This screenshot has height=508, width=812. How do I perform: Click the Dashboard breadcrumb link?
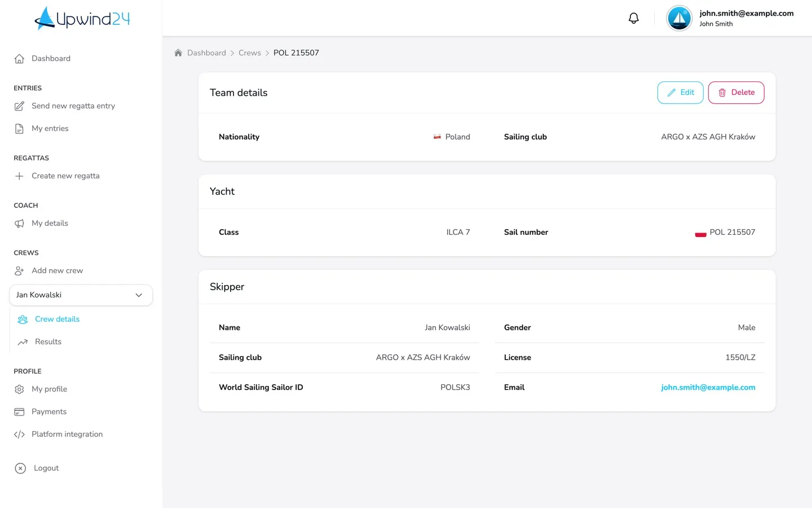pyautogui.click(x=206, y=53)
